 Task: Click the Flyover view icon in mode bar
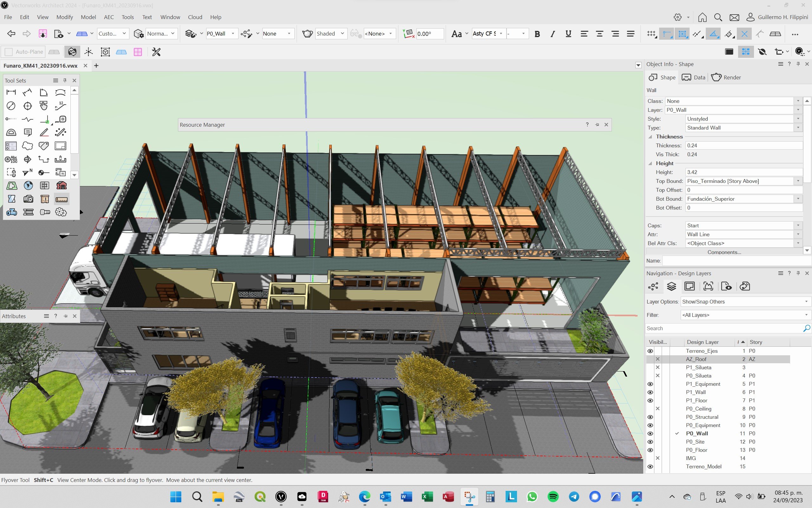click(72, 52)
